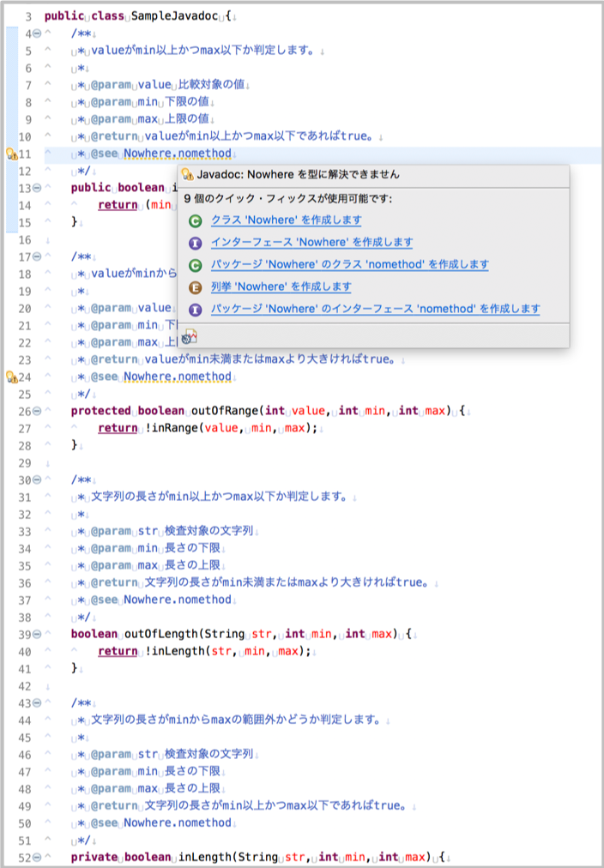The width and height of the screenshot is (604, 868).
Task: Click Nowhere.nomethod on line 24
Action: 177,377
